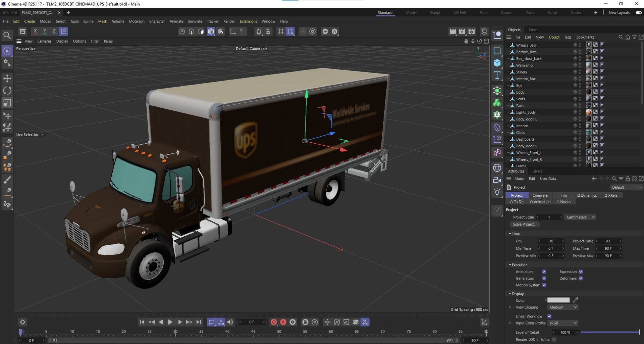Uncheck the Animation execution checkbox
This screenshot has height=344, width=644.
point(544,272)
